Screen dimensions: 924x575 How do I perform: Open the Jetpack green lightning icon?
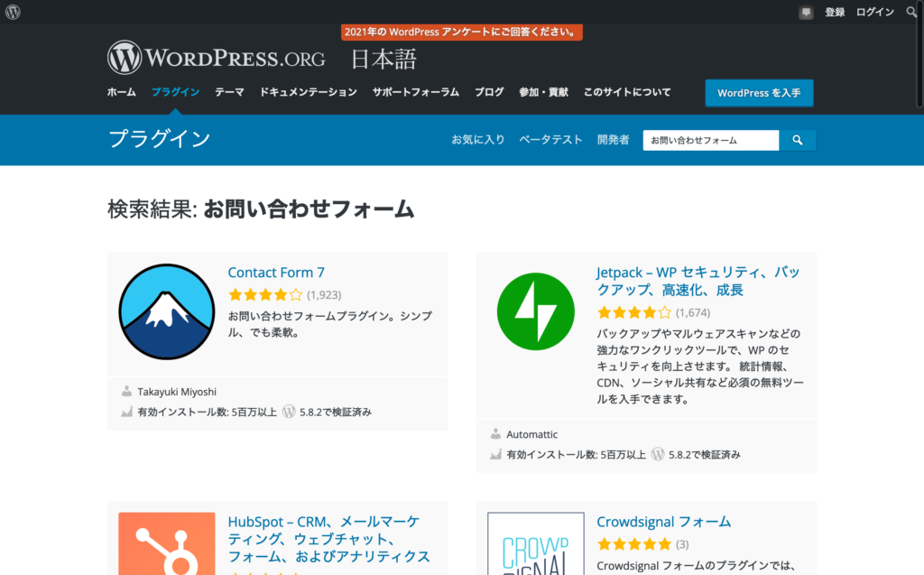536,311
